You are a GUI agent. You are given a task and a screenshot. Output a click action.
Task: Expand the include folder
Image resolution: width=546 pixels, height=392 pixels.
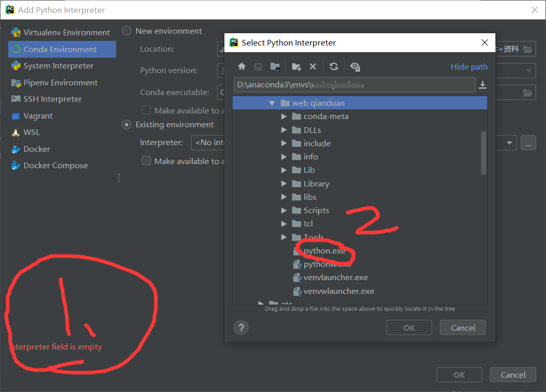click(x=284, y=143)
